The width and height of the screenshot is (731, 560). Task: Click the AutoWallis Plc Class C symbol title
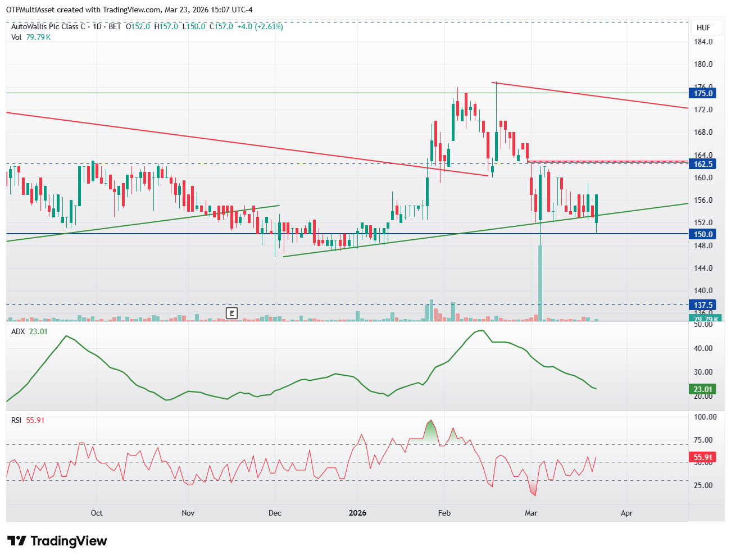[x=49, y=26]
